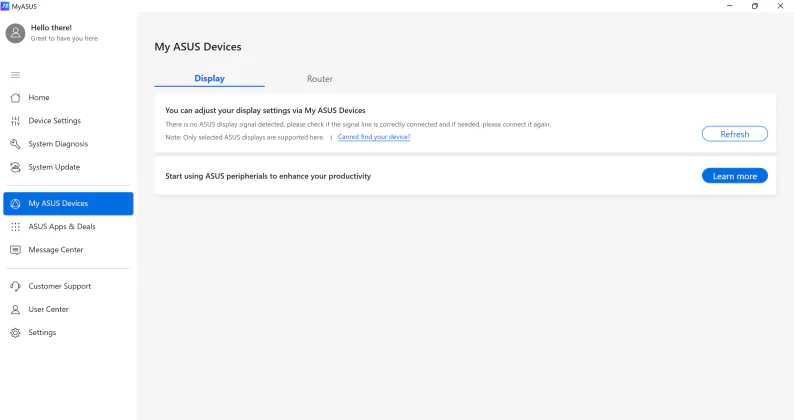Open Message Center label
Screen dimensions: 794x420
pos(56,250)
